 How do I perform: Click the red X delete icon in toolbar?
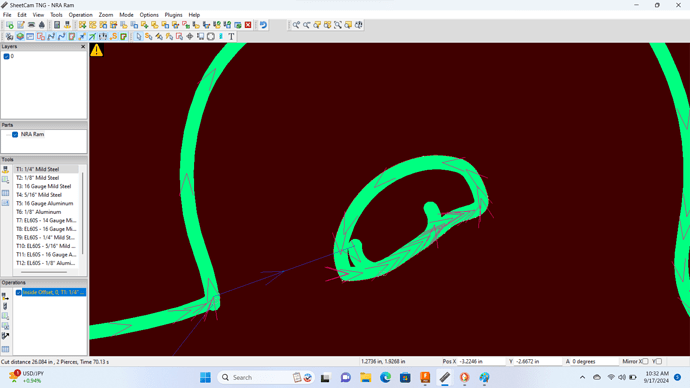click(248, 25)
